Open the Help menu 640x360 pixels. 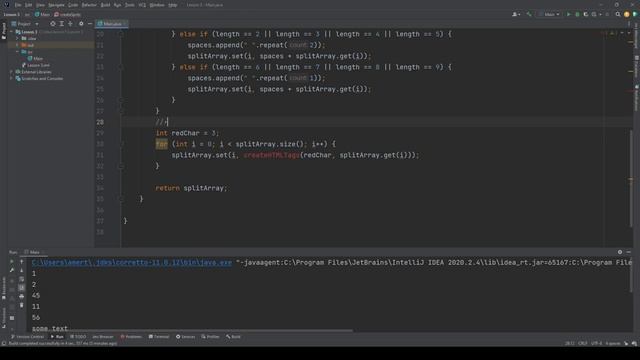click(x=173, y=5)
